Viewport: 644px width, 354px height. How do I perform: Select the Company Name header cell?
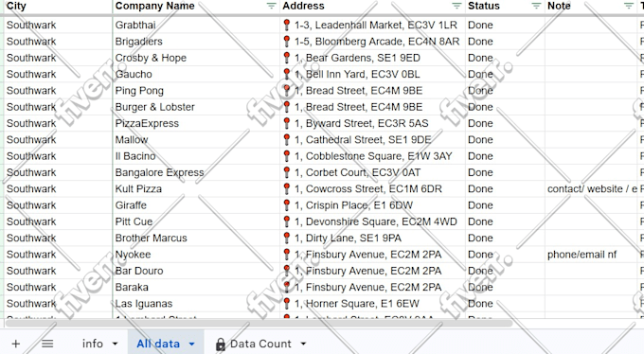pyautogui.click(x=196, y=7)
